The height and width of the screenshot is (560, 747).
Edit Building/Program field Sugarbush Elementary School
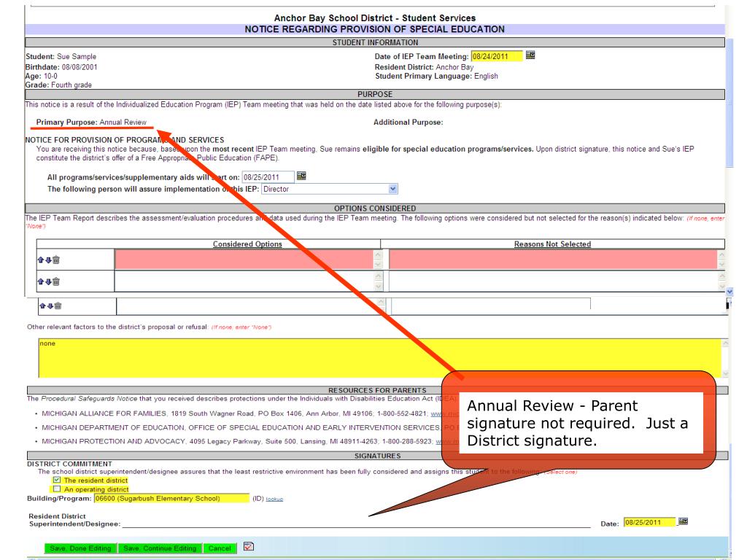point(171,499)
